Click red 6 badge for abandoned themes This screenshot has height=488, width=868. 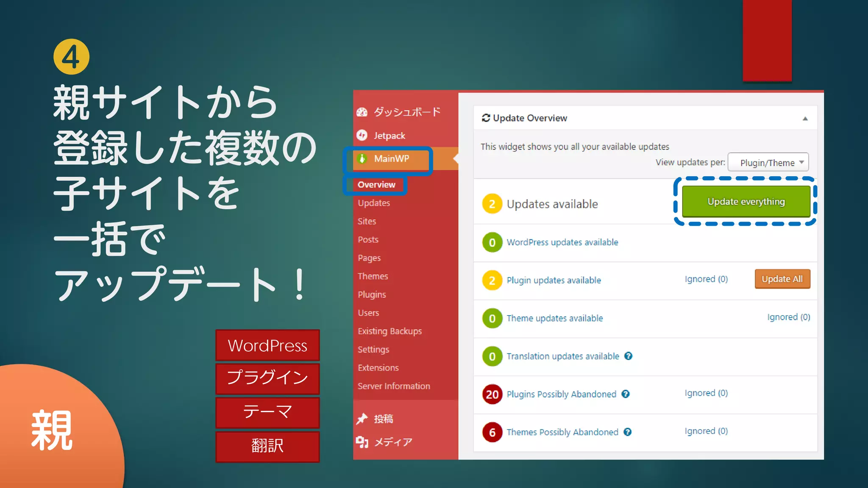492,432
